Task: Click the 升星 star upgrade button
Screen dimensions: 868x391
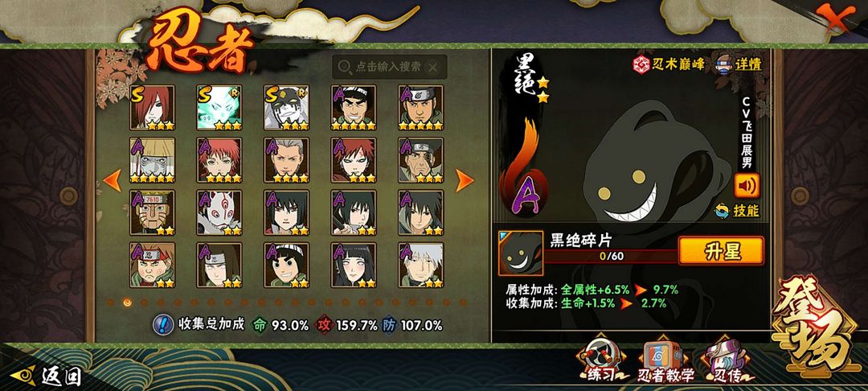Action: 721,251
